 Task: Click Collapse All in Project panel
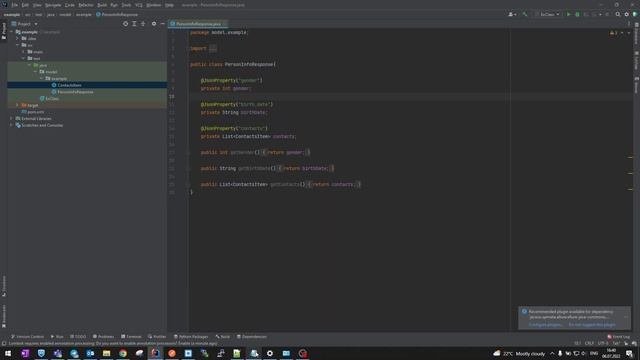[x=143, y=24]
